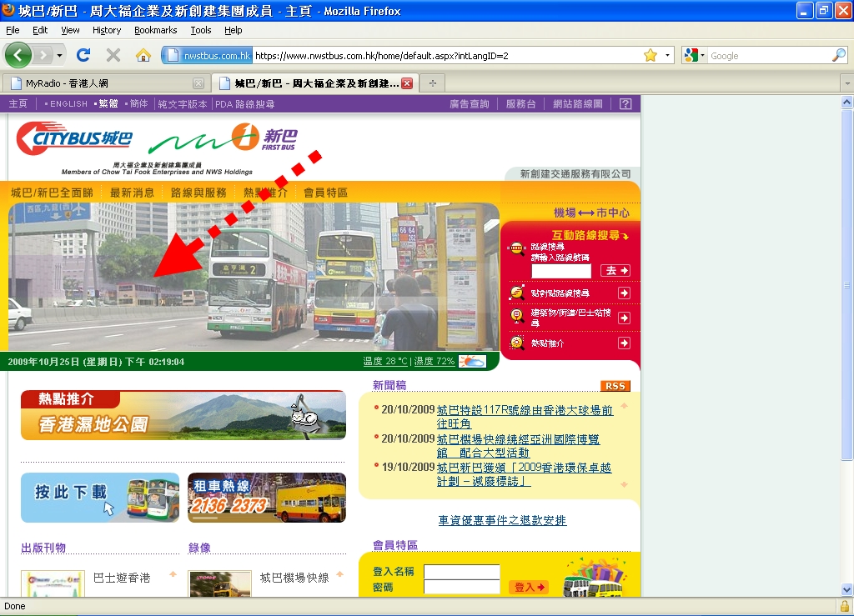Click the Google search box

769,56
